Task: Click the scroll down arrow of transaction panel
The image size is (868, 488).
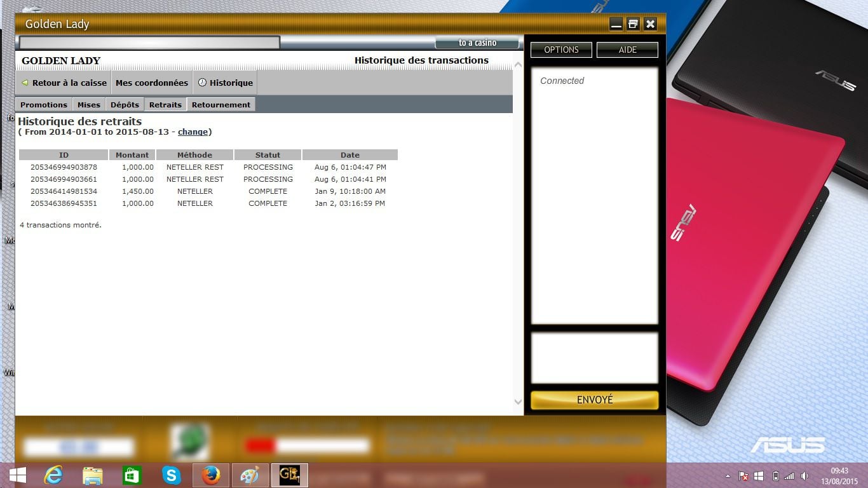Action: [518, 402]
